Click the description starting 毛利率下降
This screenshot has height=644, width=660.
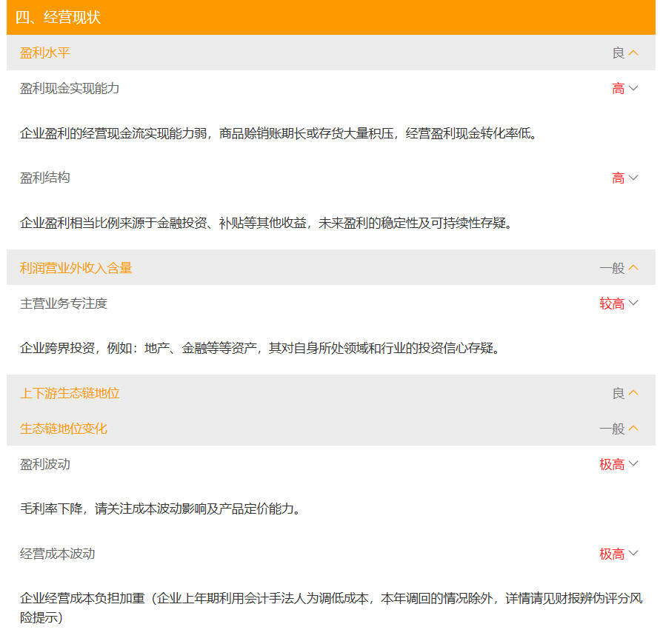pos(160,509)
